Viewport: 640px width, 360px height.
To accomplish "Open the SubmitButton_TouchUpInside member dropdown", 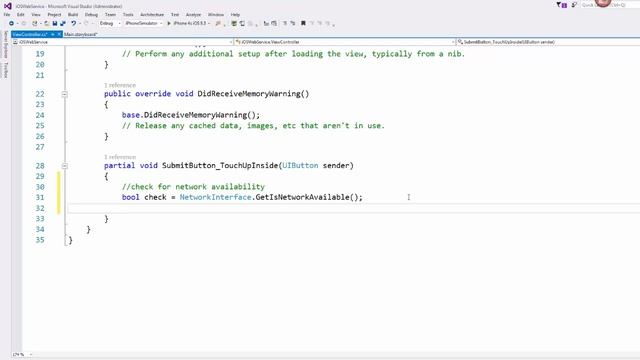I will [x=548, y=42].
